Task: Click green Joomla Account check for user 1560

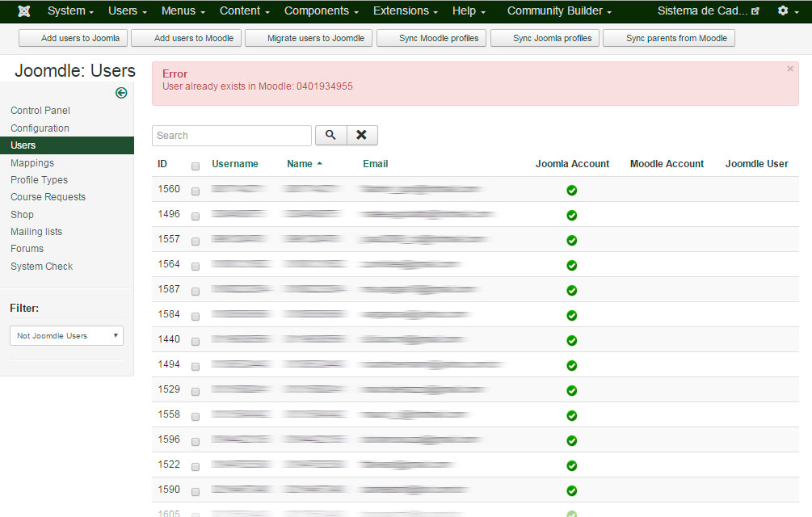Action: click(x=571, y=191)
